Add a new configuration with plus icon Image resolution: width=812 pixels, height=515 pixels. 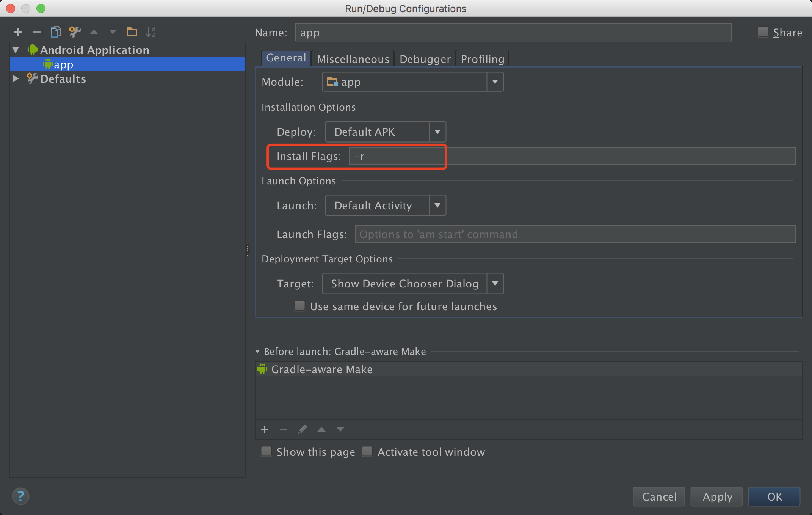coord(18,32)
